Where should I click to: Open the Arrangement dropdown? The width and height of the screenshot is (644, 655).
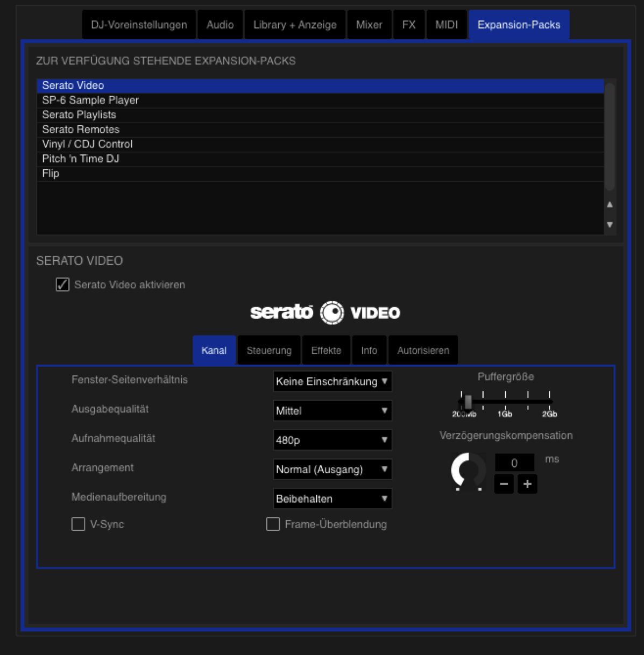click(x=332, y=469)
